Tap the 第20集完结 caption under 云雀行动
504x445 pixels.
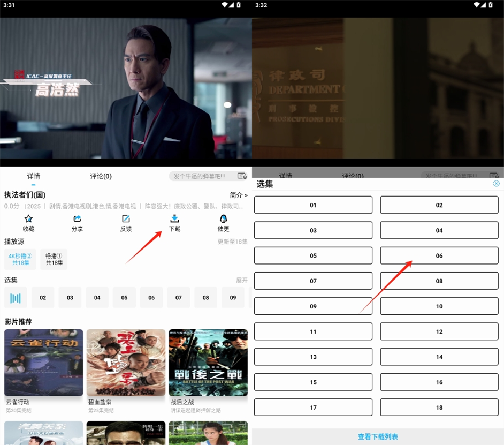point(19,410)
